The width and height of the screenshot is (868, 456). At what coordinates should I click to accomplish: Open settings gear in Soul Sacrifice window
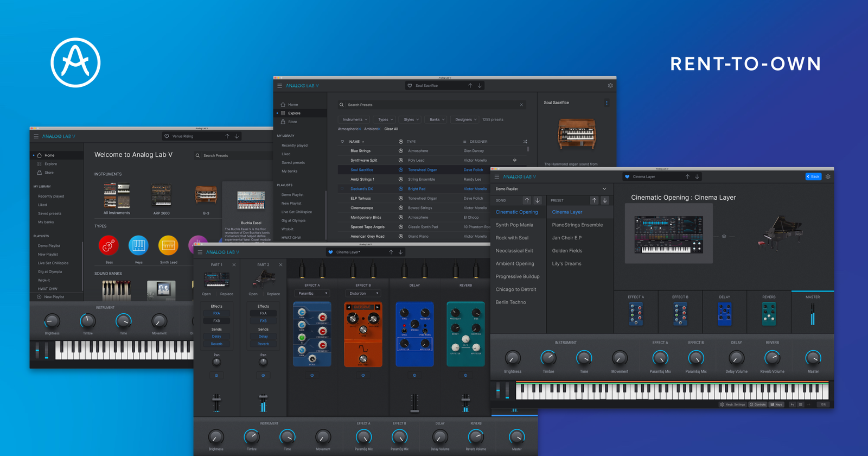point(610,86)
